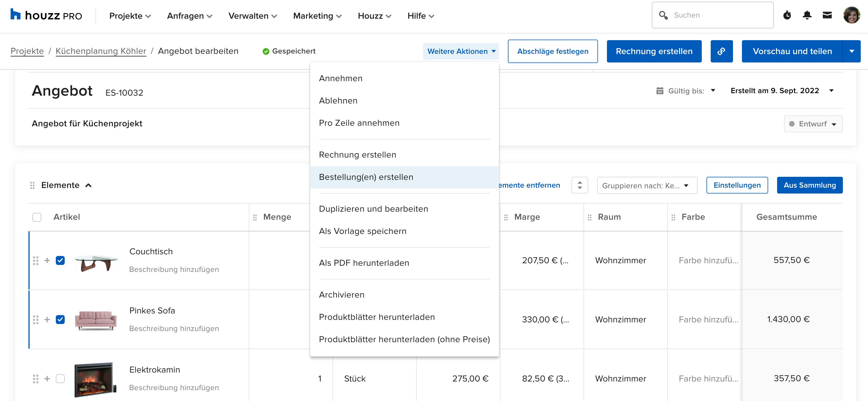Collapse the Elemente section chevron
The height and width of the screenshot is (401, 868).
pos(89,185)
